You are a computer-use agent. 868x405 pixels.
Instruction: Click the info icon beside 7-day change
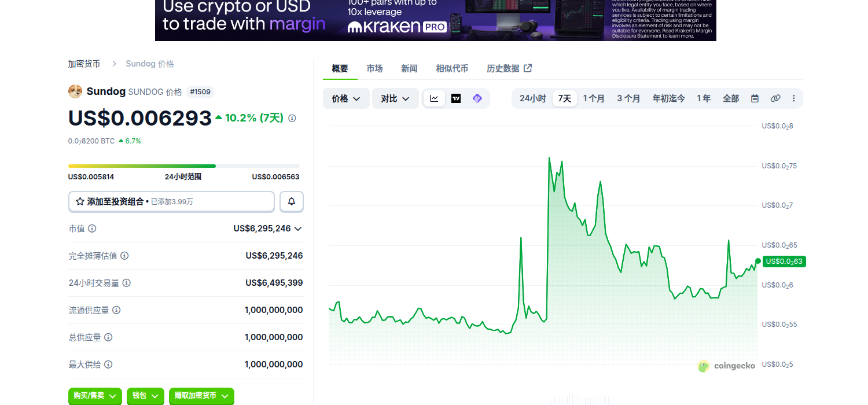point(292,118)
